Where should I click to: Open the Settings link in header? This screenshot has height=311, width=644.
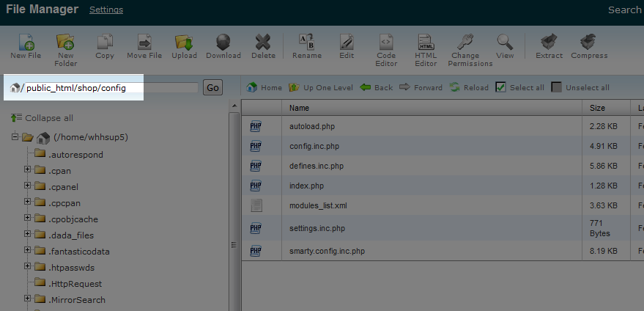click(x=106, y=10)
